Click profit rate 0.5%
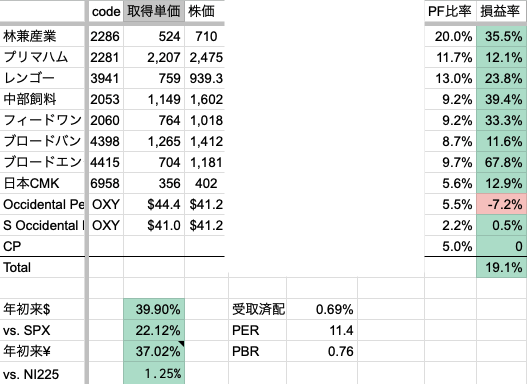 point(501,225)
